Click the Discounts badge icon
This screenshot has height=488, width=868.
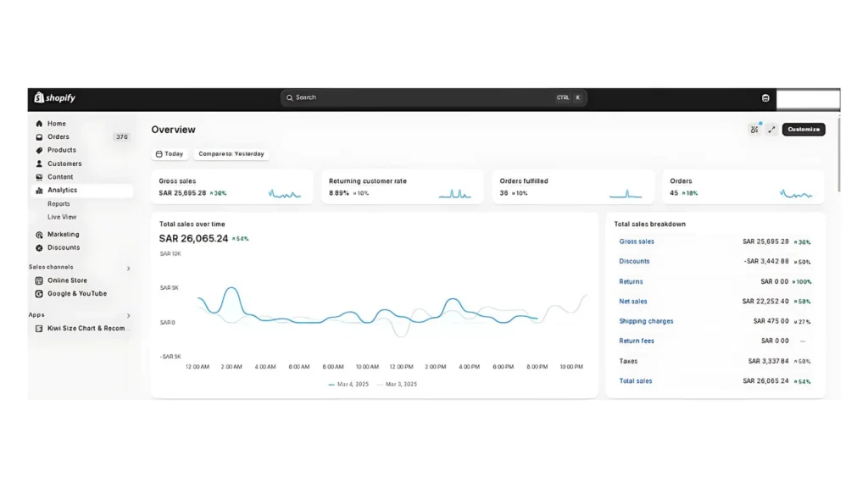click(x=39, y=248)
